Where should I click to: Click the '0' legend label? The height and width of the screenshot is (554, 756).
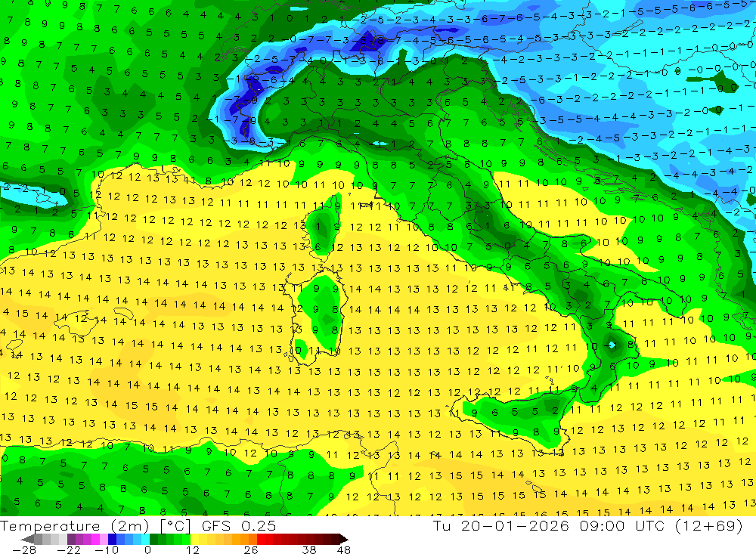click(148, 549)
